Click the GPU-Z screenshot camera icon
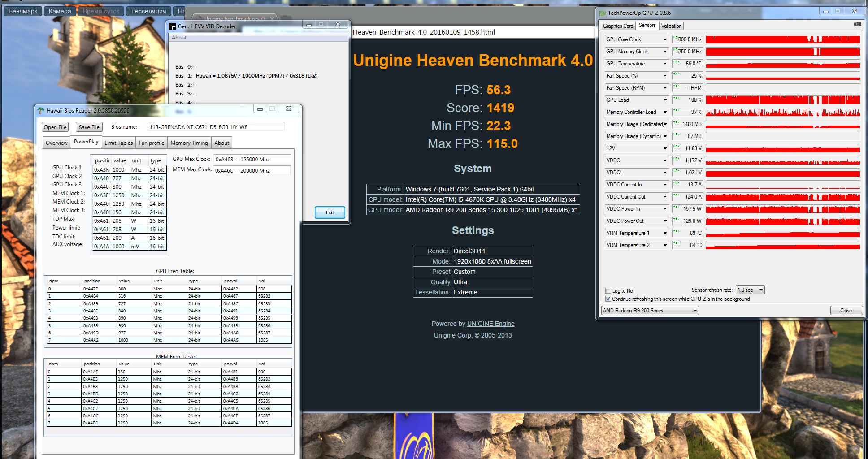The height and width of the screenshot is (459, 868). [857, 24]
